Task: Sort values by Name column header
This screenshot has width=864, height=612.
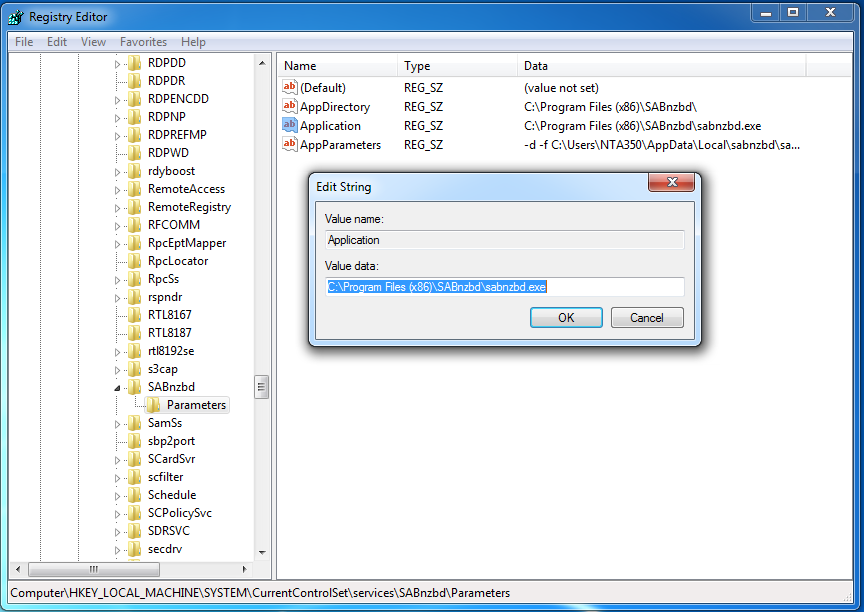Action: pyautogui.click(x=337, y=66)
